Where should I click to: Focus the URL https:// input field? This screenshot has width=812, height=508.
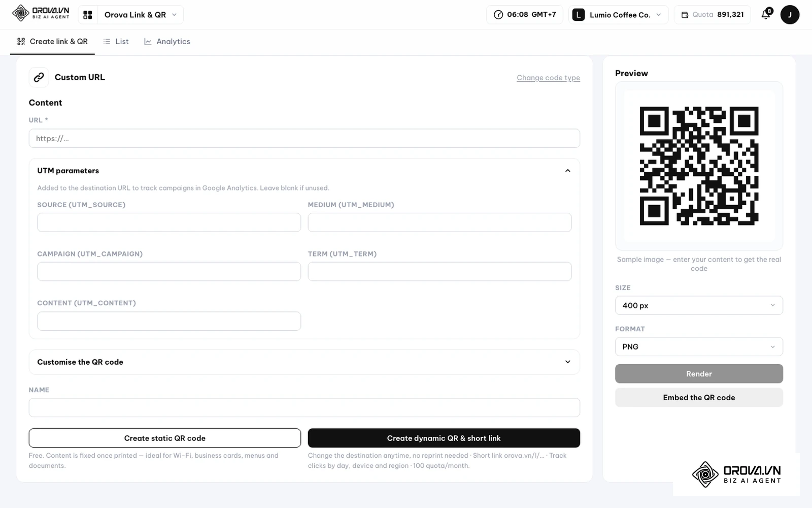point(304,138)
